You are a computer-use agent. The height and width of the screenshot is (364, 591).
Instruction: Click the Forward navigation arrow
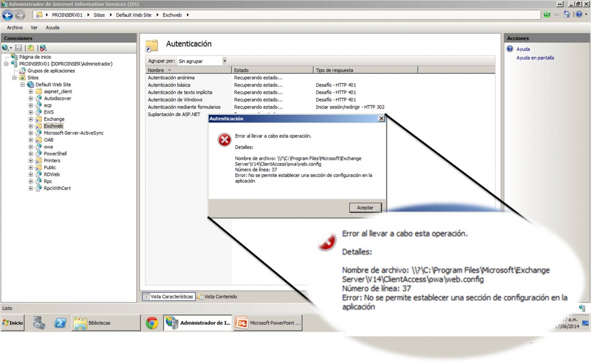(x=20, y=15)
